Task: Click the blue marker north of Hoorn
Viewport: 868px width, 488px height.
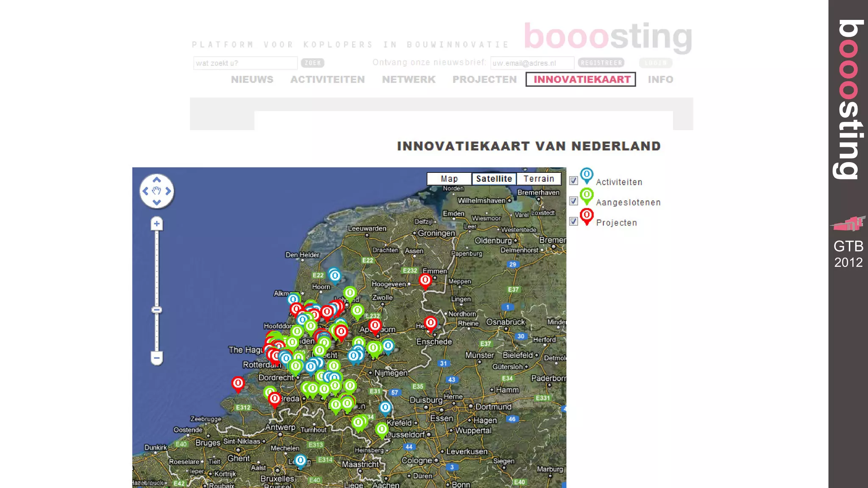Action: coord(335,277)
